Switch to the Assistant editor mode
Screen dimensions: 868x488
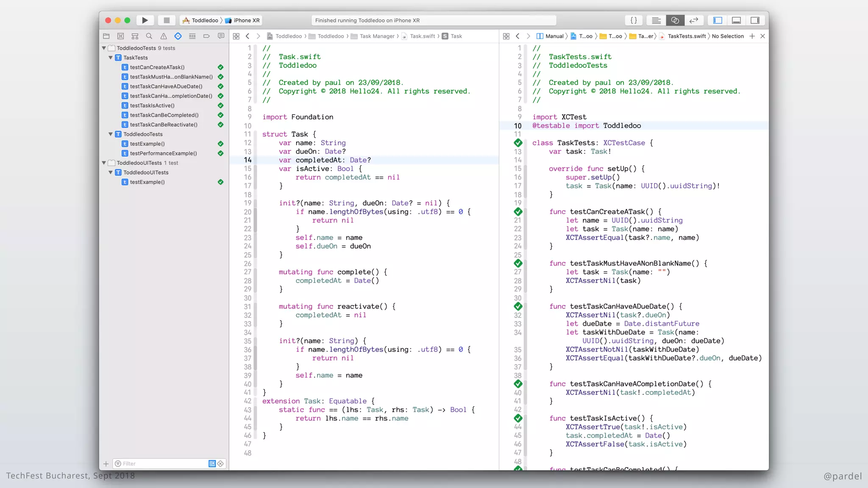click(x=675, y=20)
